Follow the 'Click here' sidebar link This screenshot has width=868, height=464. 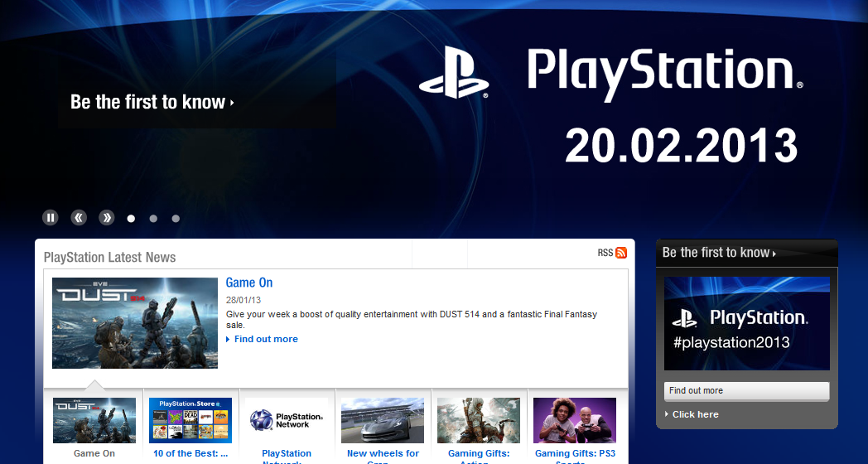click(x=695, y=414)
